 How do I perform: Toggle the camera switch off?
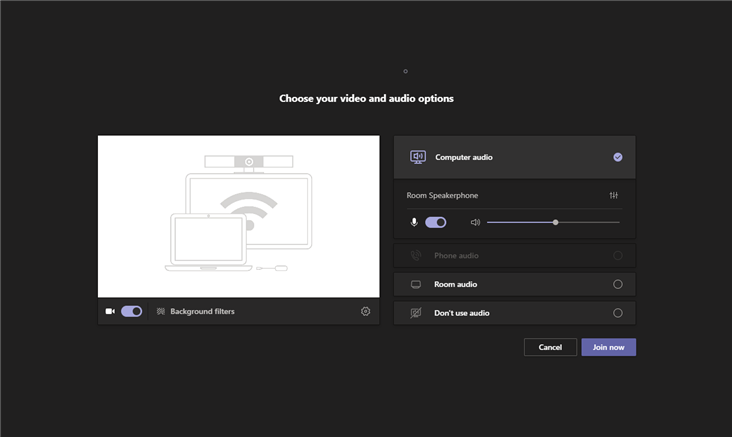132,311
